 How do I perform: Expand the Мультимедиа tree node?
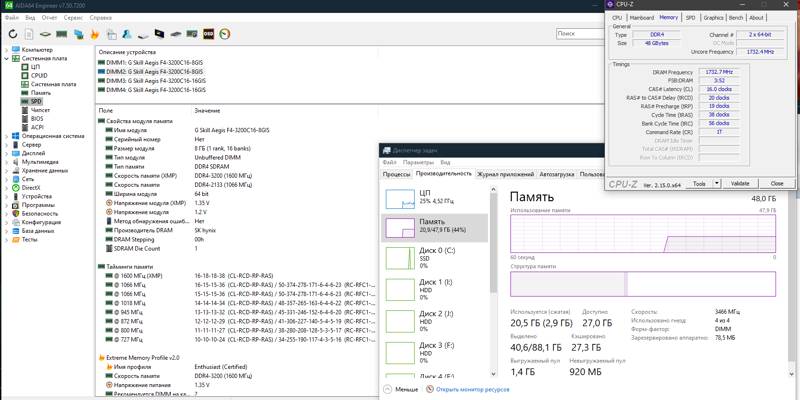7,162
